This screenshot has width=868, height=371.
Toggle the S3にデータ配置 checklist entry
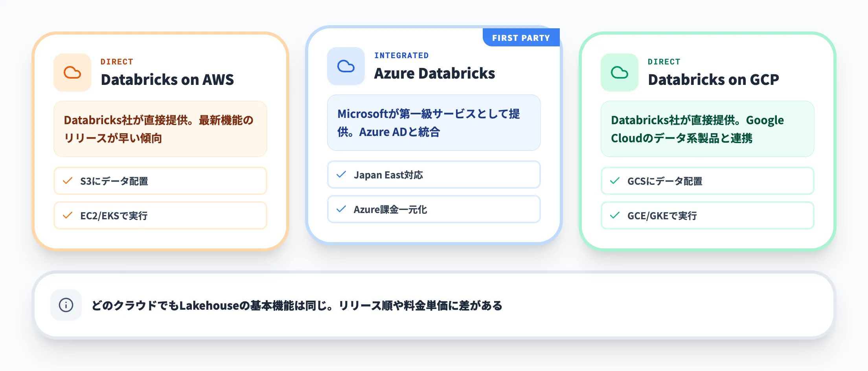pyautogui.click(x=160, y=181)
